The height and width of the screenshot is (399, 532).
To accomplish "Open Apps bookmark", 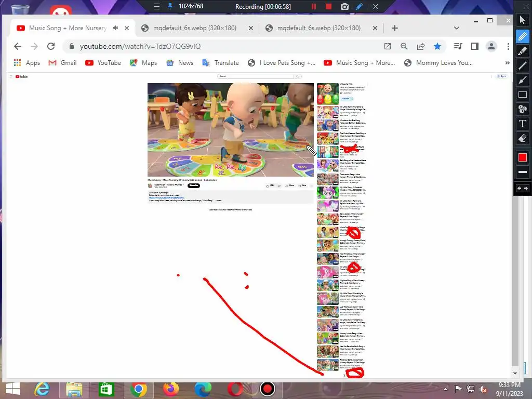I will coord(27,63).
